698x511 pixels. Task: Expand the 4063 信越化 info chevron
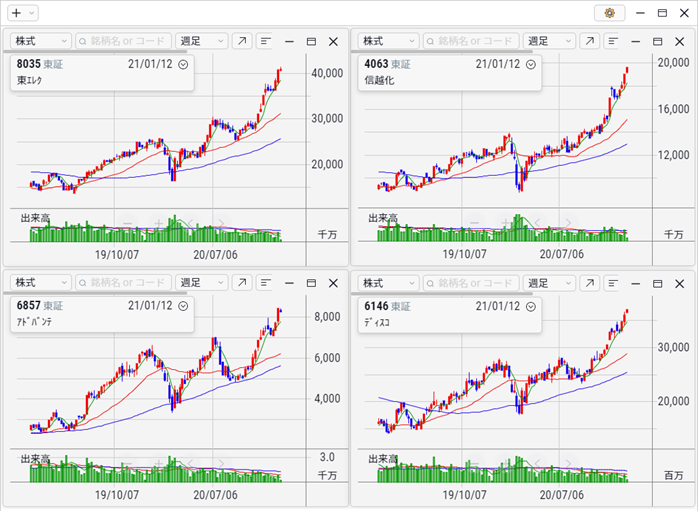coord(531,65)
